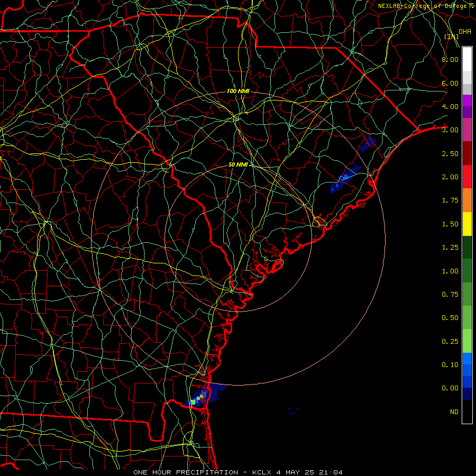Viewport: 476px width, 476px height.
Task: Click the ND legend label
Action: click(x=454, y=412)
